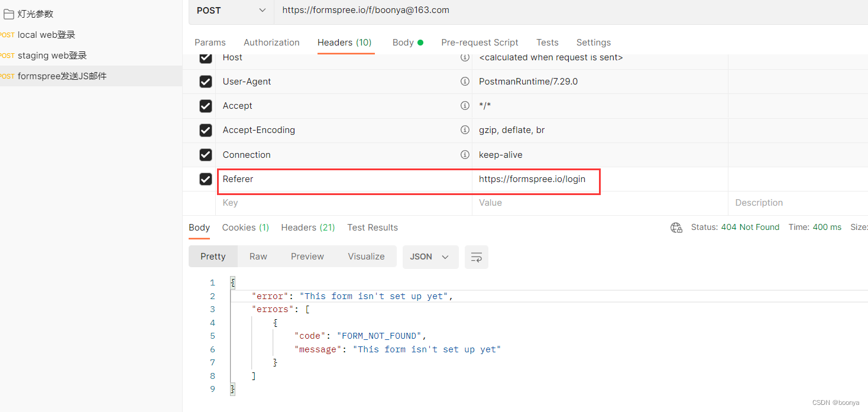
Task: Switch to Visualize response view
Action: [x=366, y=257]
